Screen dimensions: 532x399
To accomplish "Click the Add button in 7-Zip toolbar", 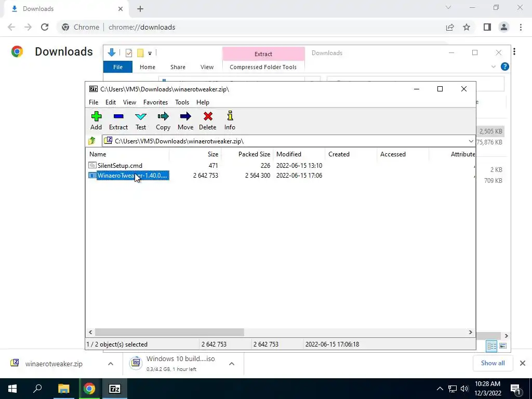I will (x=96, y=121).
